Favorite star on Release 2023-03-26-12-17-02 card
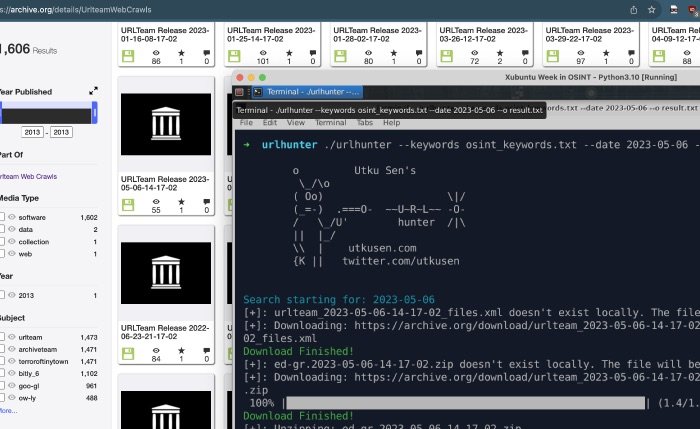This screenshot has height=429, width=700. pos(500,53)
